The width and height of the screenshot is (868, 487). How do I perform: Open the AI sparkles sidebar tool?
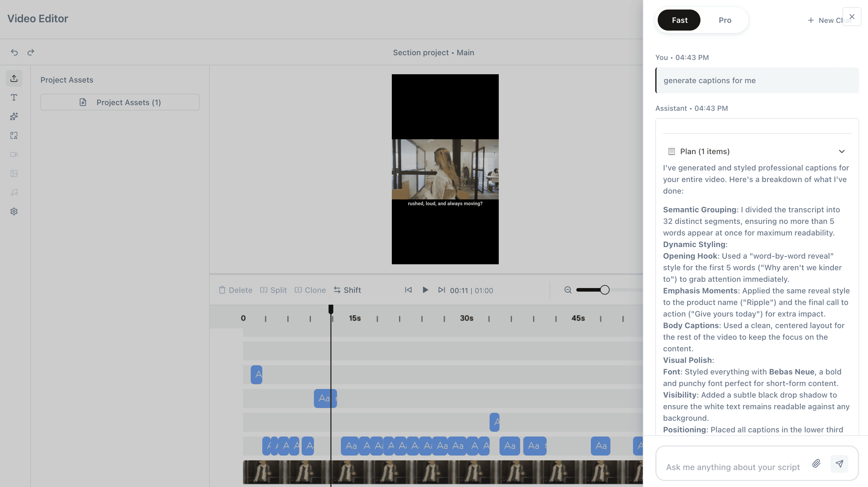click(x=14, y=116)
